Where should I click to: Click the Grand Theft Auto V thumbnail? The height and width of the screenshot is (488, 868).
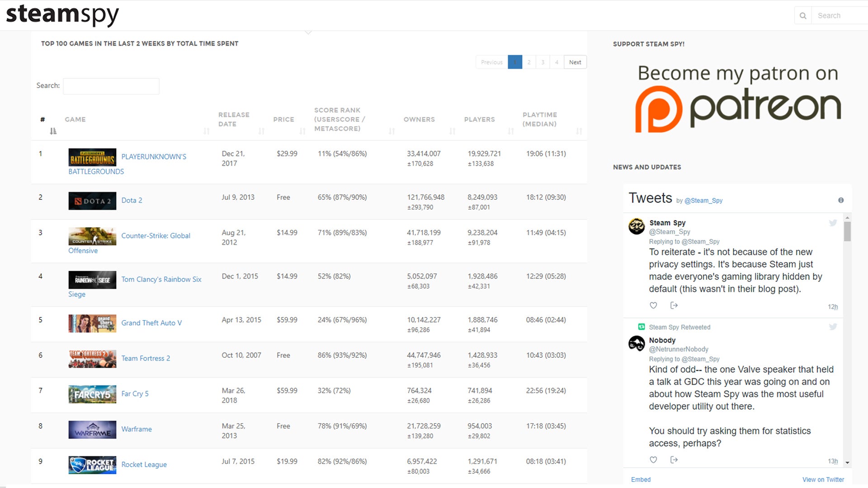tap(92, 324)
